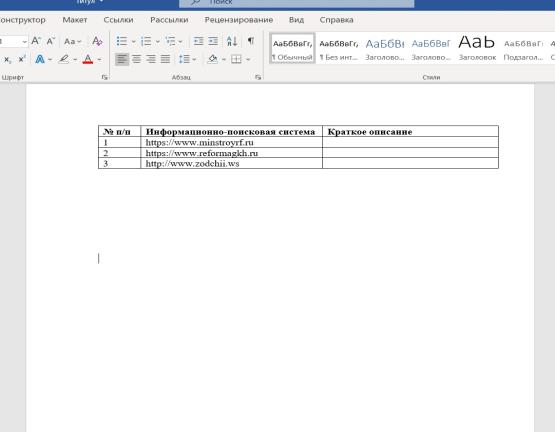Viewport: 555px width, 432px height.
Task: Apply superscript formatting
Action: pos(22,59)
